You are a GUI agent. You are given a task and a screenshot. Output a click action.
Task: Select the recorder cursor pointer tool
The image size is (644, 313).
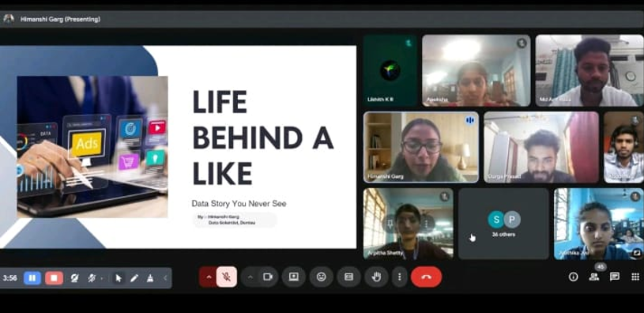[x=119, y=278]
